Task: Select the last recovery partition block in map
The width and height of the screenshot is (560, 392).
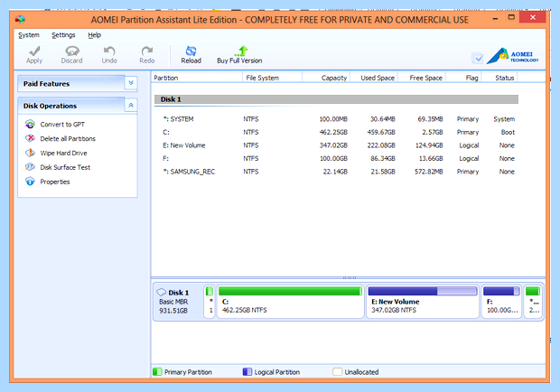Action: [x=533, y=302]
